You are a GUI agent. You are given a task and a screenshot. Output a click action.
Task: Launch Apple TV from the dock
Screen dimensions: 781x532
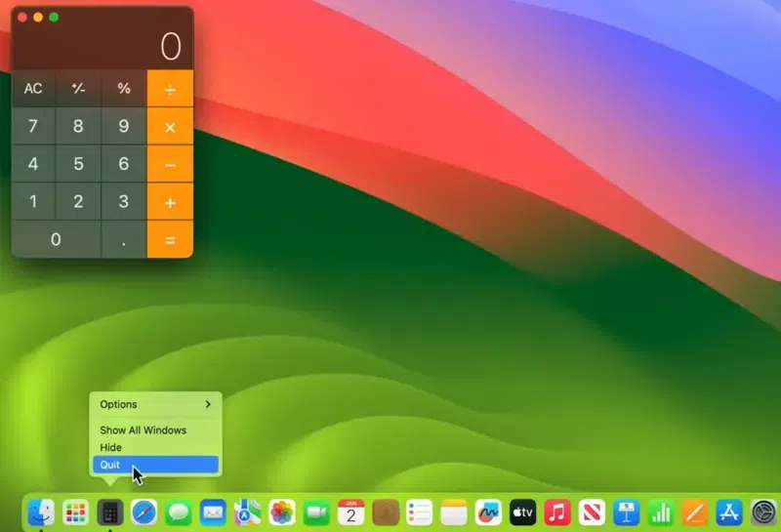click(x=522, y=512)
